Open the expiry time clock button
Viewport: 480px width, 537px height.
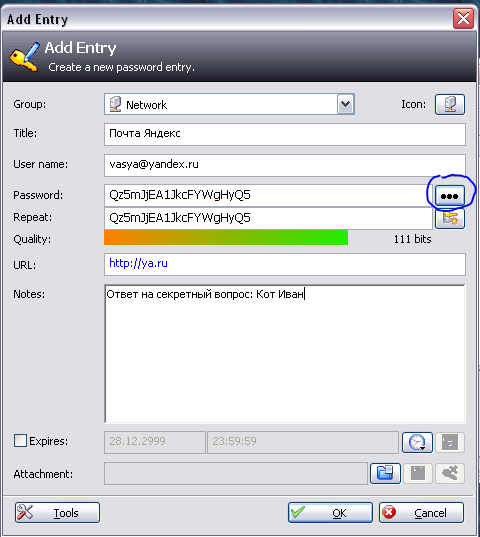tap(417, 442)
